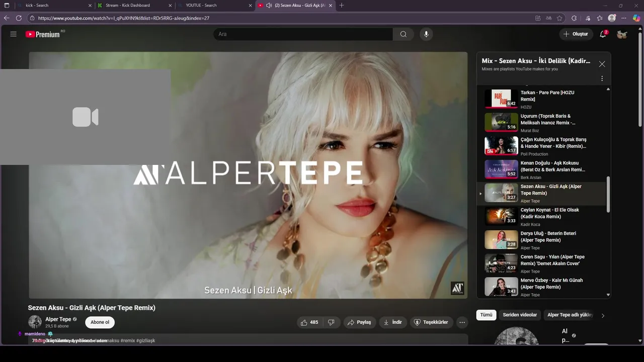Open the Alper Tepe uploader link in Beterin Beteri row
Screen dimensions: 644x362
tap(530, 248)
